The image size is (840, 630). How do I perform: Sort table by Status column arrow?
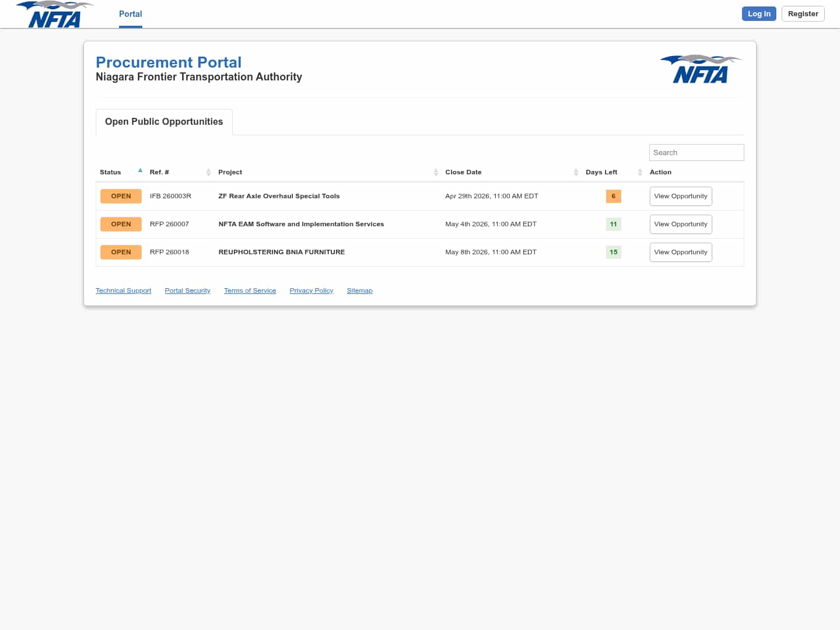point(140,171)
